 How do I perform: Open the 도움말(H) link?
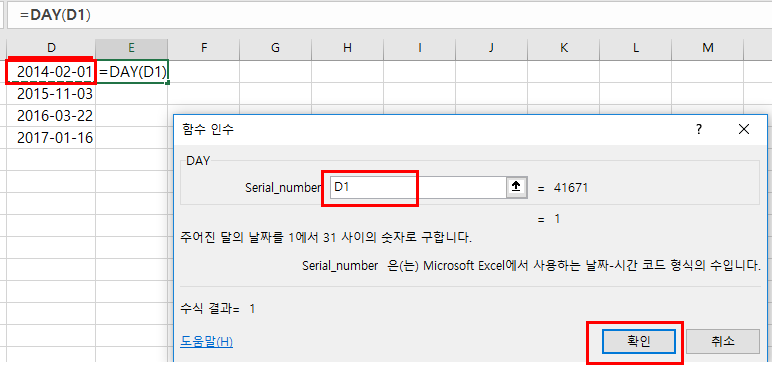point(206,341)
